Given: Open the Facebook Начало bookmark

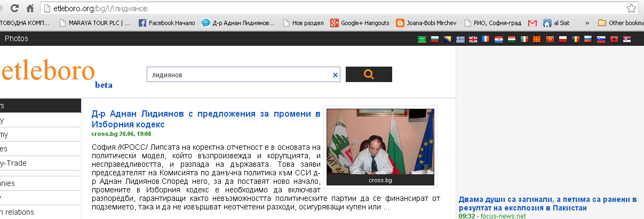Looking at the screenshot, I should pos(167,23).
